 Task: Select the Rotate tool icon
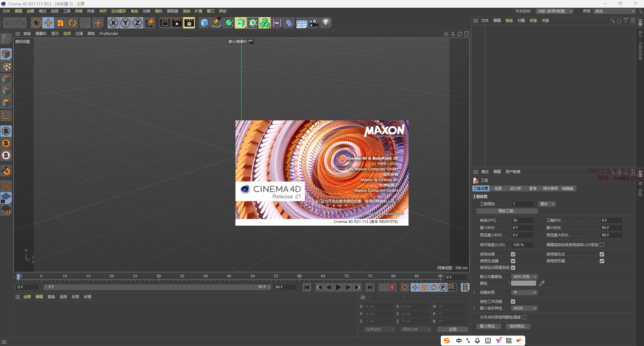(x=72, y=23)
